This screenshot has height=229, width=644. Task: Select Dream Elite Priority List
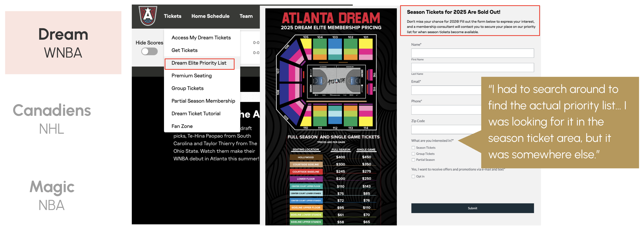point(199,63)
